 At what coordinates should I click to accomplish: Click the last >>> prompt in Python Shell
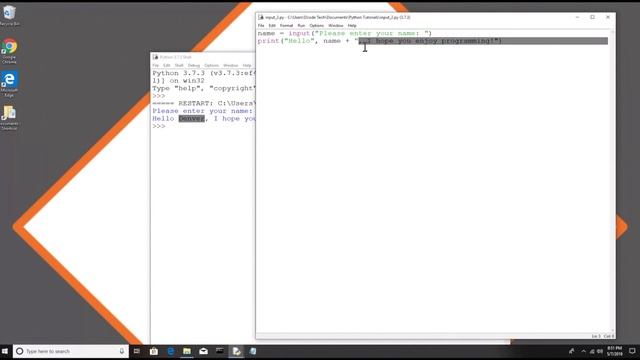(x=159, y=126)
